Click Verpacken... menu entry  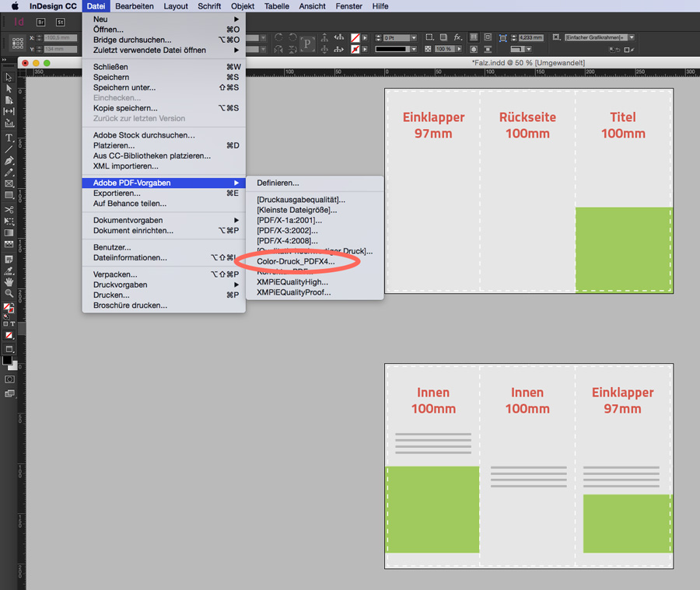coord(164,274)
